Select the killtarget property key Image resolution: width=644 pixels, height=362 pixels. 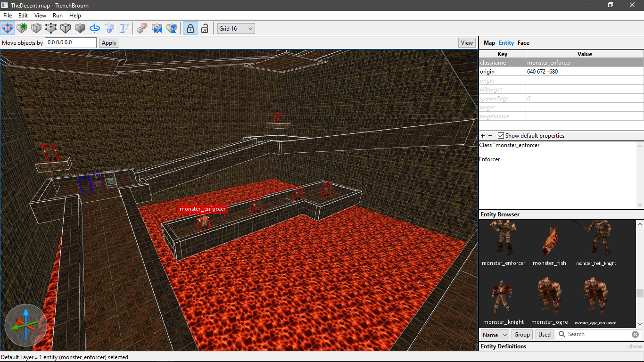502,90
